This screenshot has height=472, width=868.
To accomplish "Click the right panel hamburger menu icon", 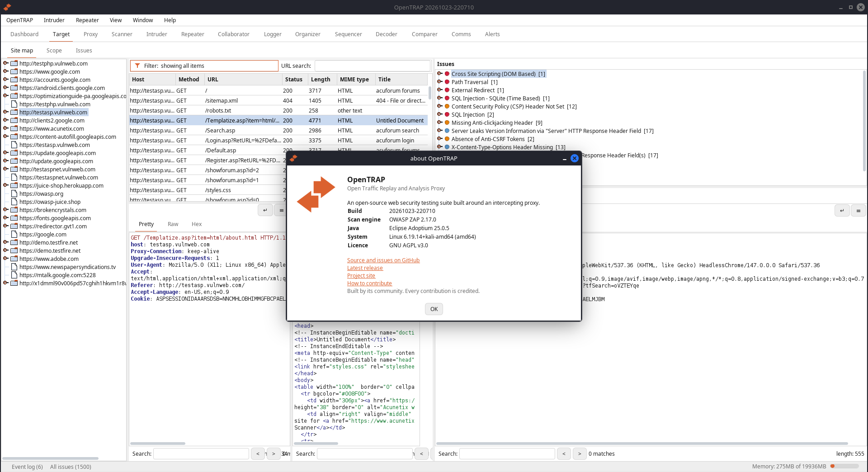I will point(858,211).
